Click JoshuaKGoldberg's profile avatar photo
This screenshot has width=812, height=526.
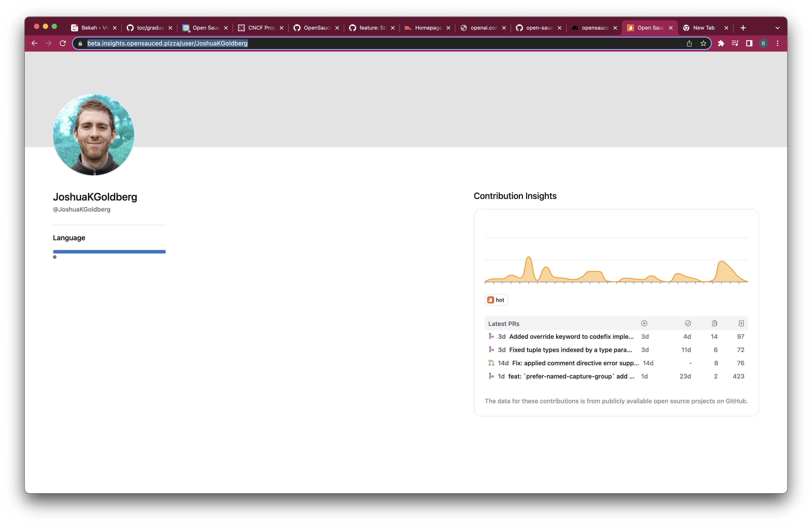click(x=94, y=135)
